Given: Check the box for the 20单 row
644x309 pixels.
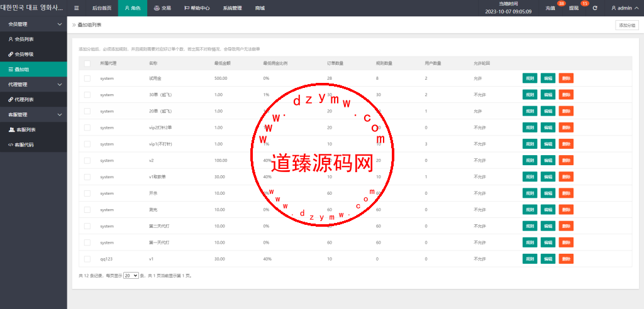Looking at the screenshot, I should click(x=87, y=111).
